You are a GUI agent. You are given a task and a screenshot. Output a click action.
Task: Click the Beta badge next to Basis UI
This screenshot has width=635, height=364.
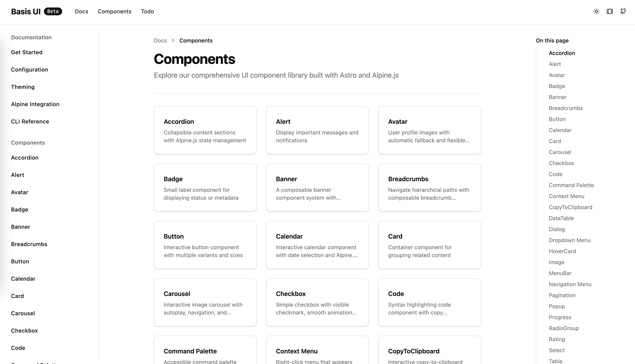point(53,11)
